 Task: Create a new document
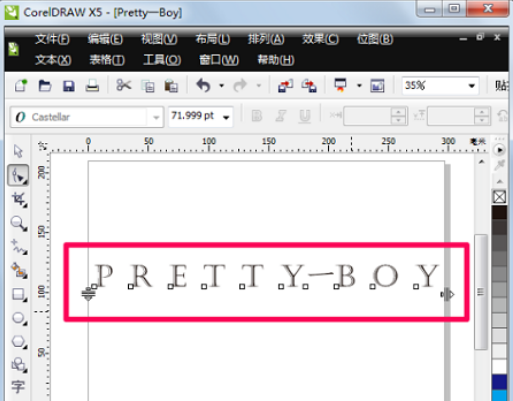21,86
